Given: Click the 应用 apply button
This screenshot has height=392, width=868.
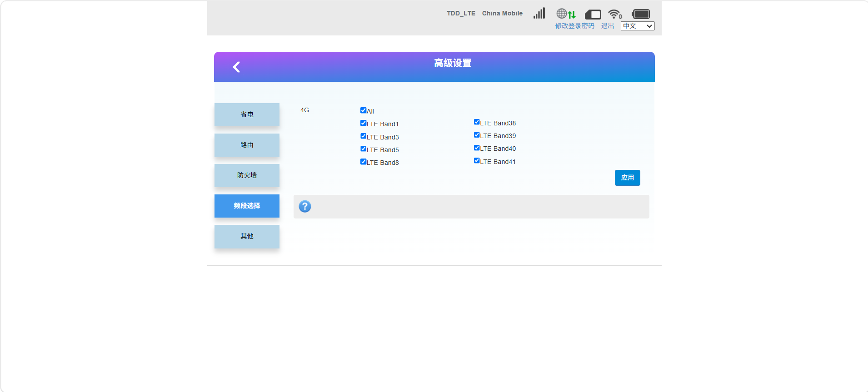Looking at the screenshot, I should pos(627,178).
